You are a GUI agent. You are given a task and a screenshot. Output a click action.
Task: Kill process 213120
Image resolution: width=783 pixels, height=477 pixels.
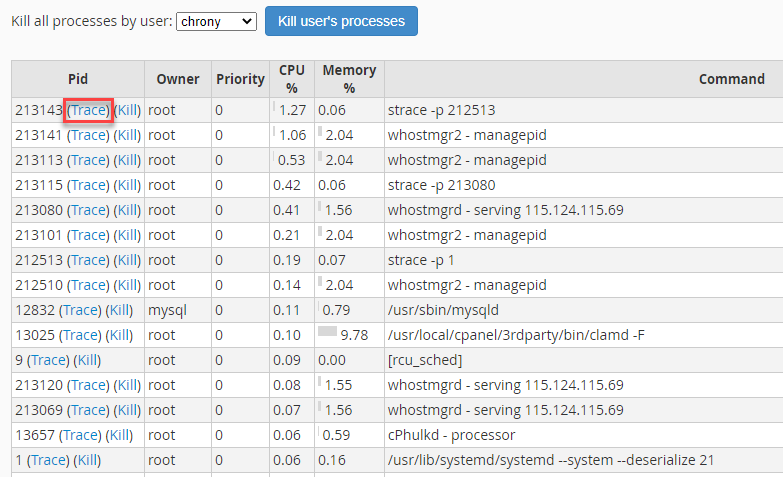[x=127, y=385]
